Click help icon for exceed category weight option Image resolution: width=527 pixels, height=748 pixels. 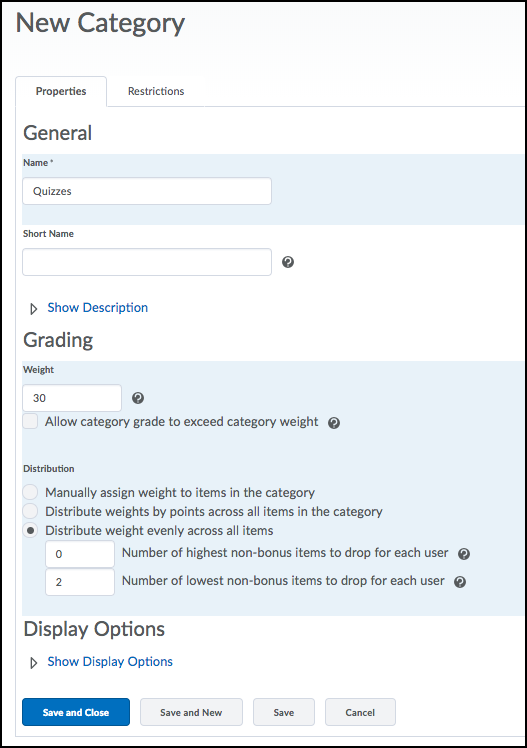[334, 423]
